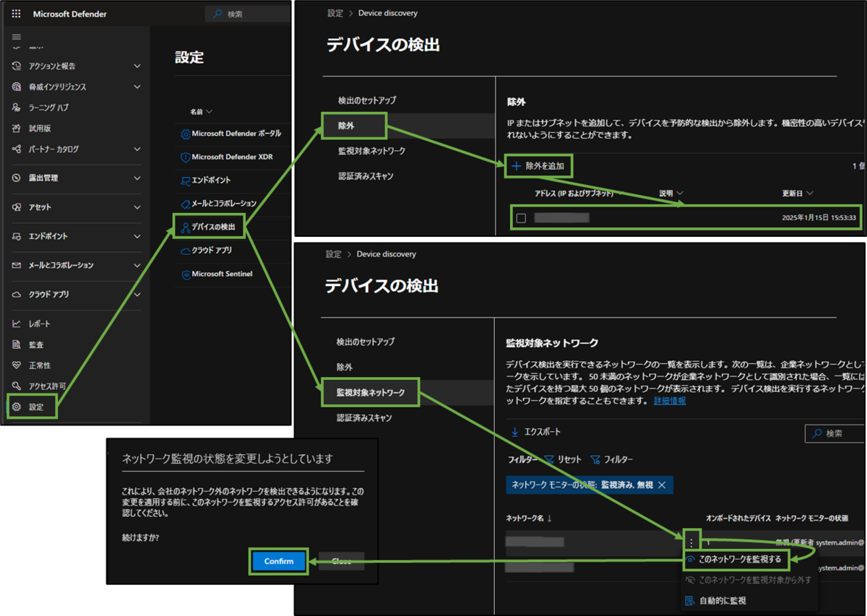This screenshot has height=616, width=867.
Task: Click the エクスポート download arrow icon
Action: tap(515, 432)
